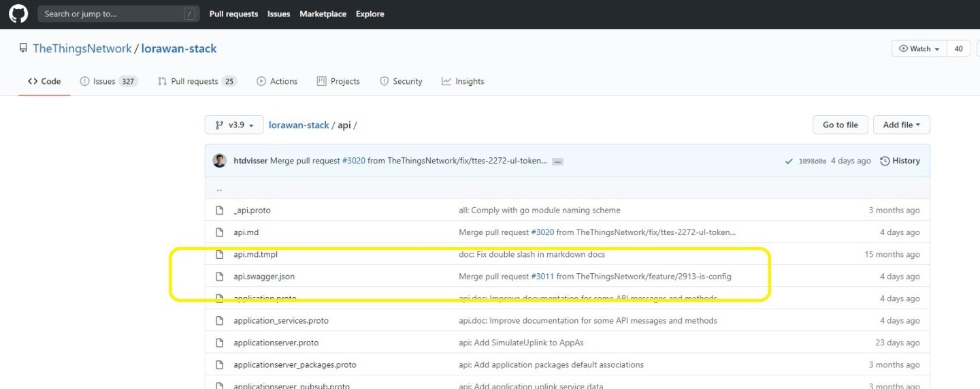
Task: Switch to the Issues 327 tab
Action: tap(108, 81)
